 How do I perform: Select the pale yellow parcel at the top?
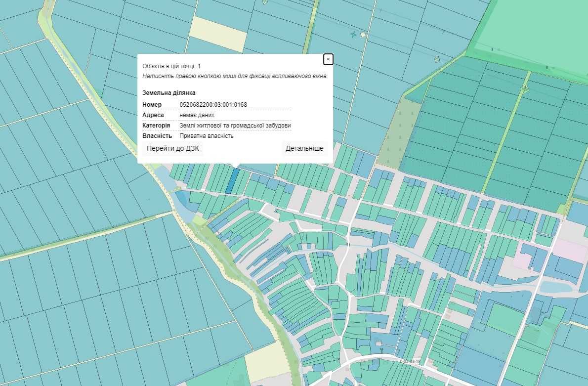pyautogui.click(x=218, y=34)
